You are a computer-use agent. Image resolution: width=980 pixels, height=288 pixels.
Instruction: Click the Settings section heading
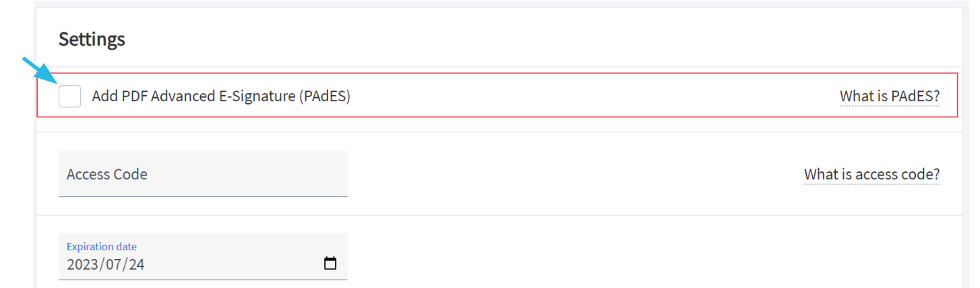click(92, 39)
